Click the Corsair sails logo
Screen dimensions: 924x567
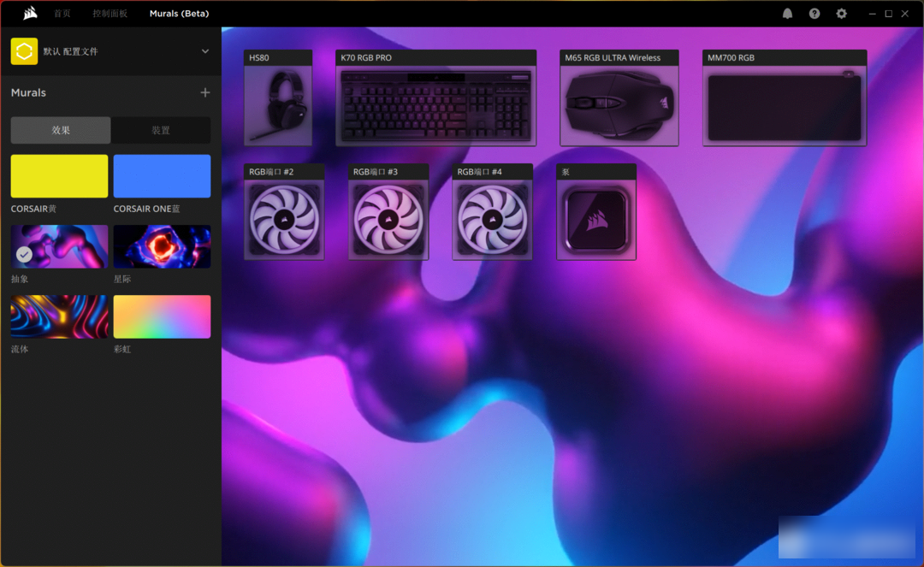tap(30, 13)
